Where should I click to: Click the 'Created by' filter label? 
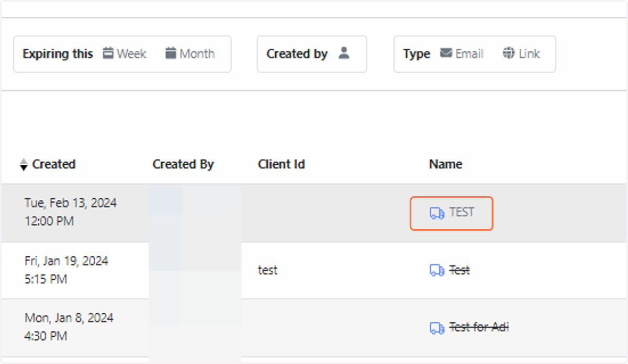coord(297,54)
